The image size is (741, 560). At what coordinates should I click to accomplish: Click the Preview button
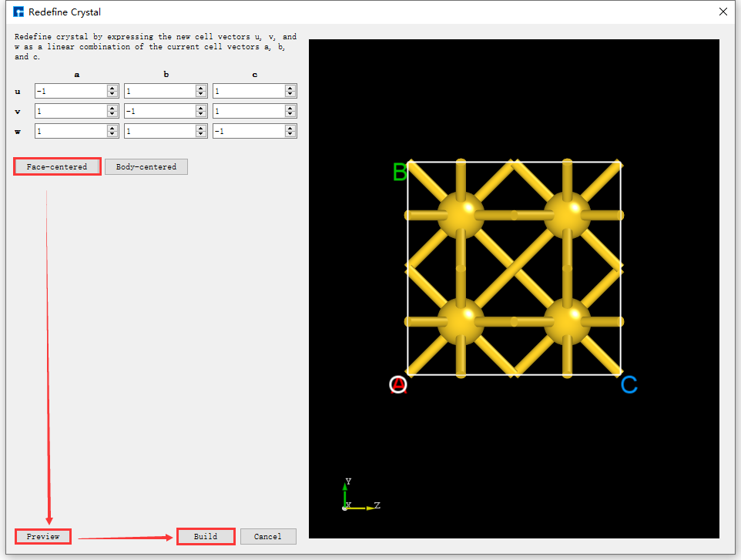[42, 536]
